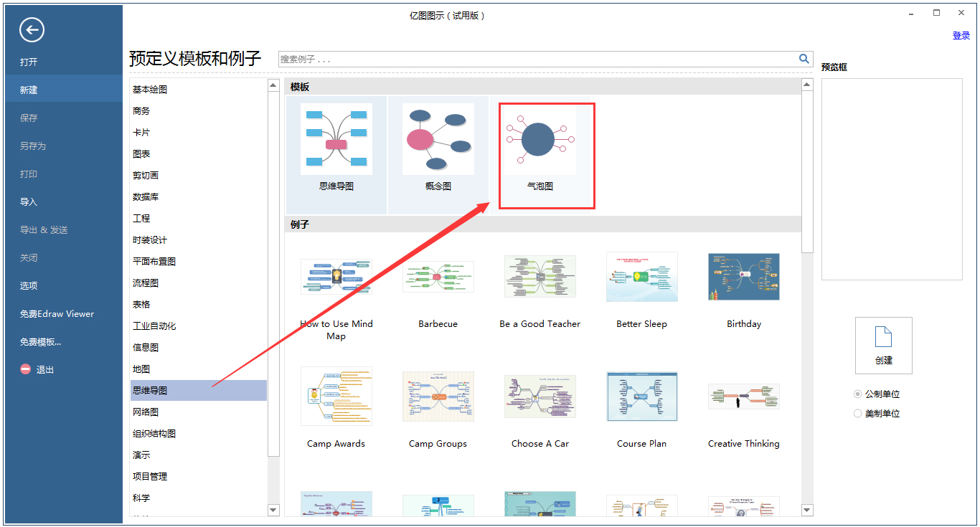The image size is (980, 527).
Task: Click the red exit icon
Action: pyautogui.click(x=26, y=369)
